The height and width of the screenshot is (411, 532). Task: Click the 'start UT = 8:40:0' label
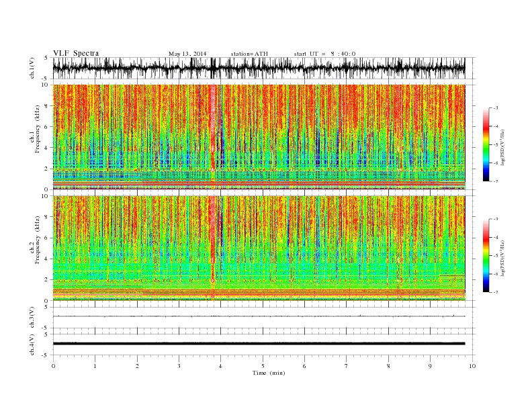click(x=324, y=54)
